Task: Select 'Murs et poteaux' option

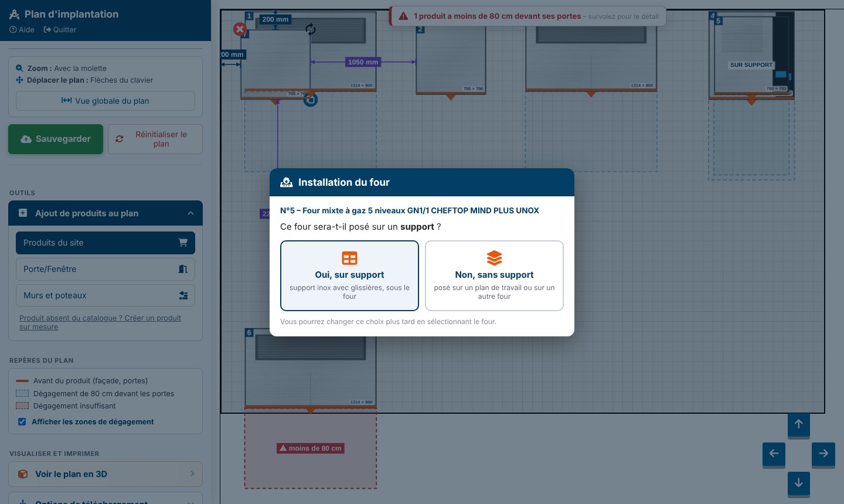Action: 105,295
